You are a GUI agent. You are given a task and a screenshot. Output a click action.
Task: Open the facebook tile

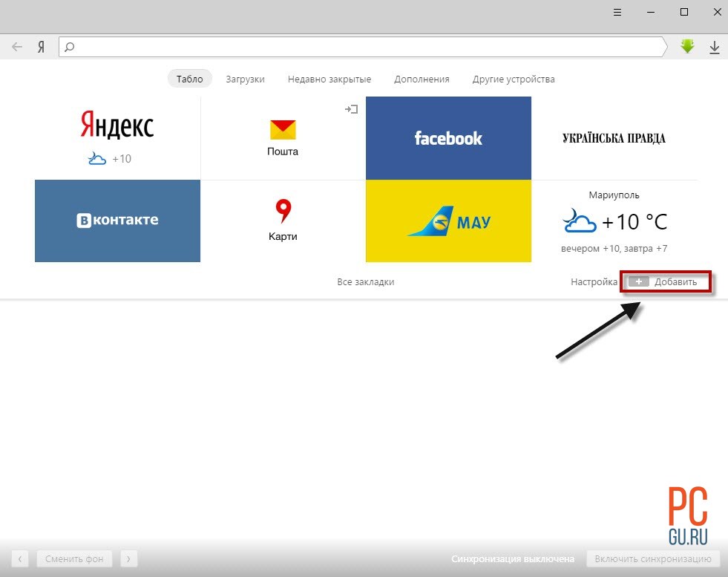[448, 138]
